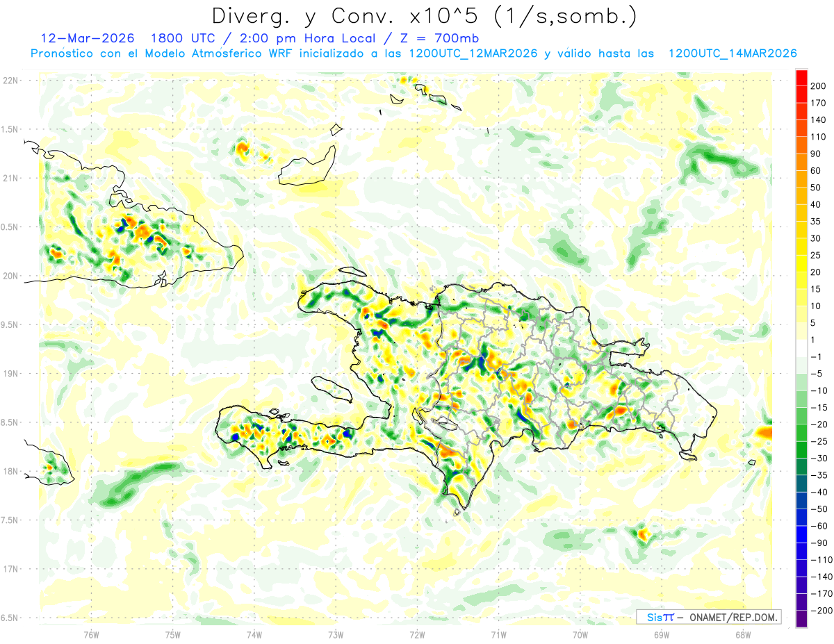Click the negative '-20' scale label
Viewport: 834px width, 644px height.
(819, 424)
